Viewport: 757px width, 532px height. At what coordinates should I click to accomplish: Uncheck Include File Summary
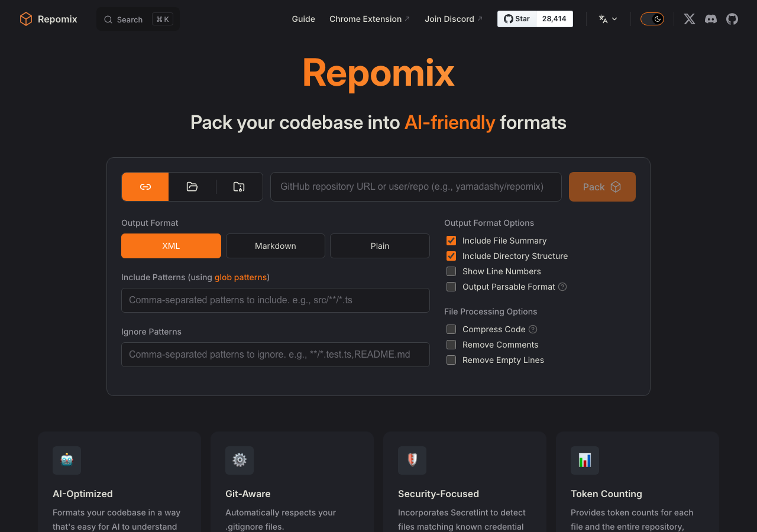point(451,241)
